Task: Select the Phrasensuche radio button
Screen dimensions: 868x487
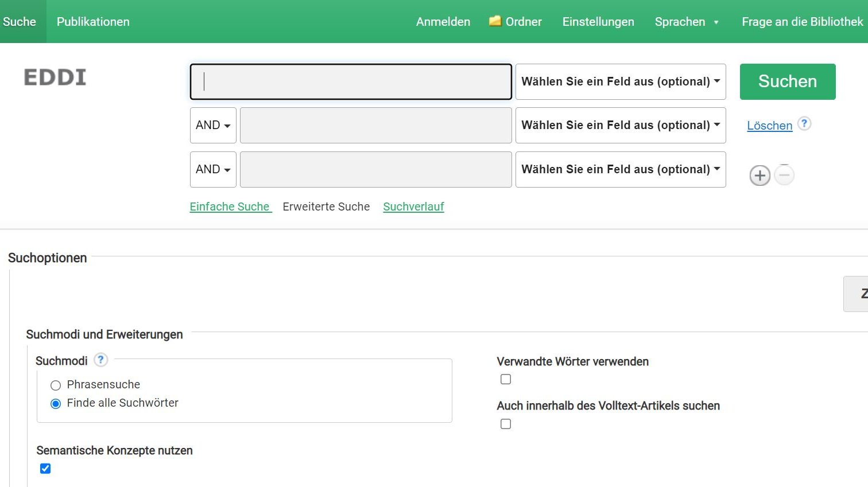Action: pyautogui.click(x=56, y=385)
